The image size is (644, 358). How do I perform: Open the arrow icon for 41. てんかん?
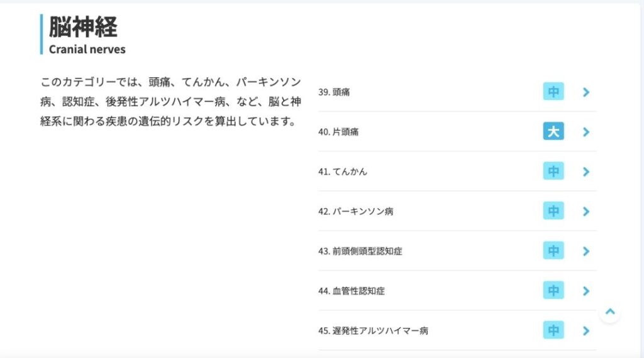point(586,171)
